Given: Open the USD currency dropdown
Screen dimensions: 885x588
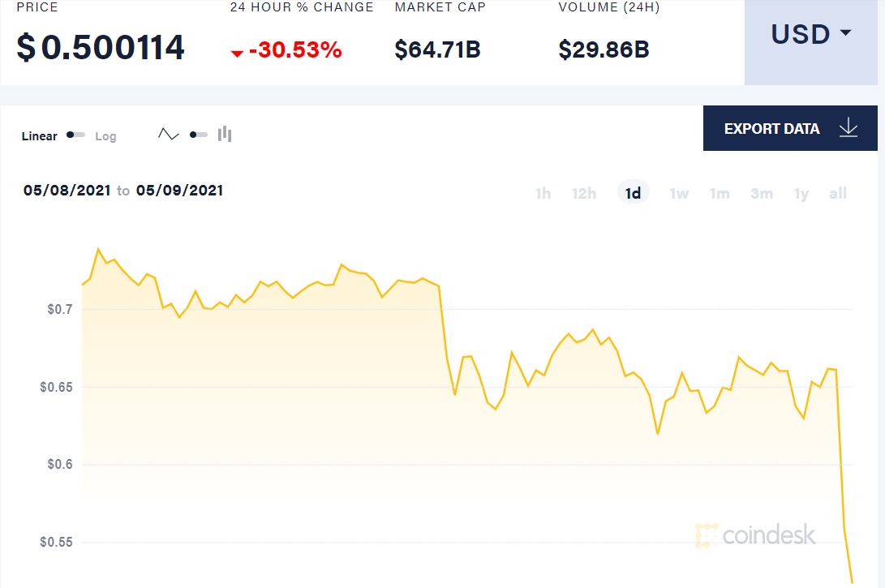Looking at the screenshot, I should [x=811, y=42].
